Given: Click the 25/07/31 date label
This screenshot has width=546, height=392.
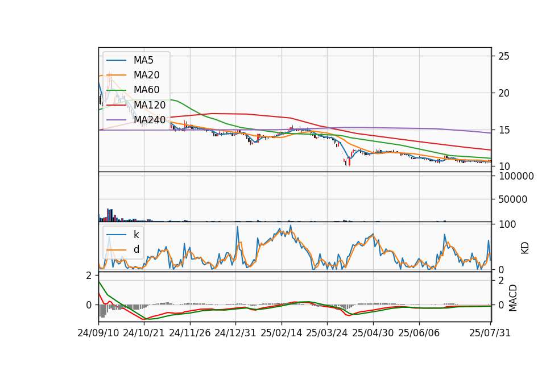Looking at the screenshot, I should (490, 333).
